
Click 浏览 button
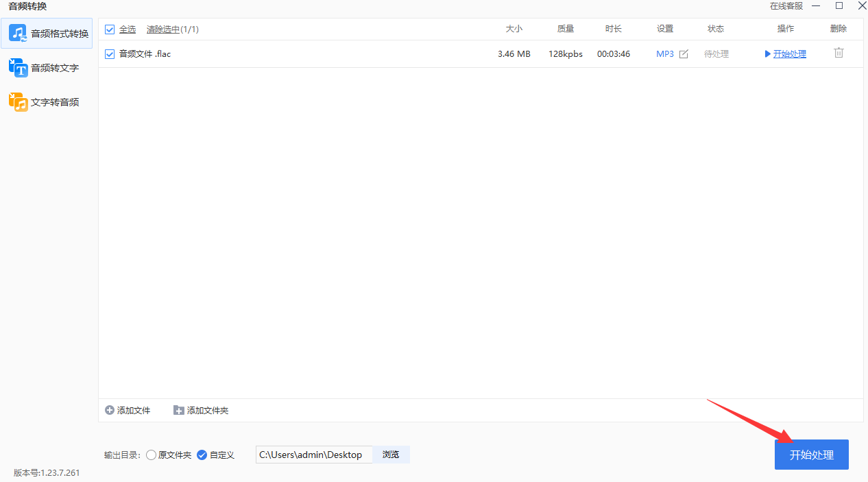tap(391, 455)
